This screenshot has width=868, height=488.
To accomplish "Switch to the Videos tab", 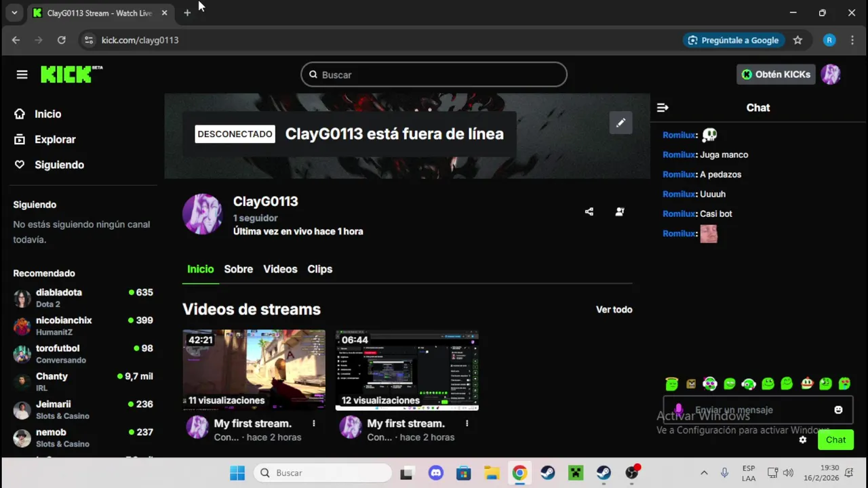I will (x=280, y=269).
